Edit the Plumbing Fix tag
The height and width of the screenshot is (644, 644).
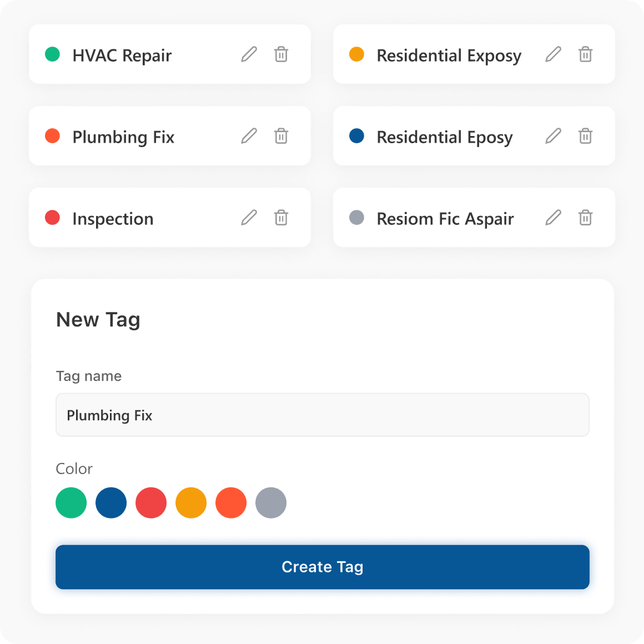[249, 136]
